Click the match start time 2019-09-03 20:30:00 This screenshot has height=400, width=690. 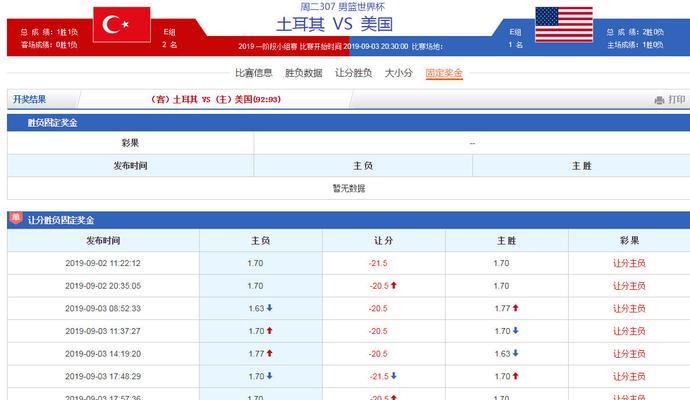[376, 46]
